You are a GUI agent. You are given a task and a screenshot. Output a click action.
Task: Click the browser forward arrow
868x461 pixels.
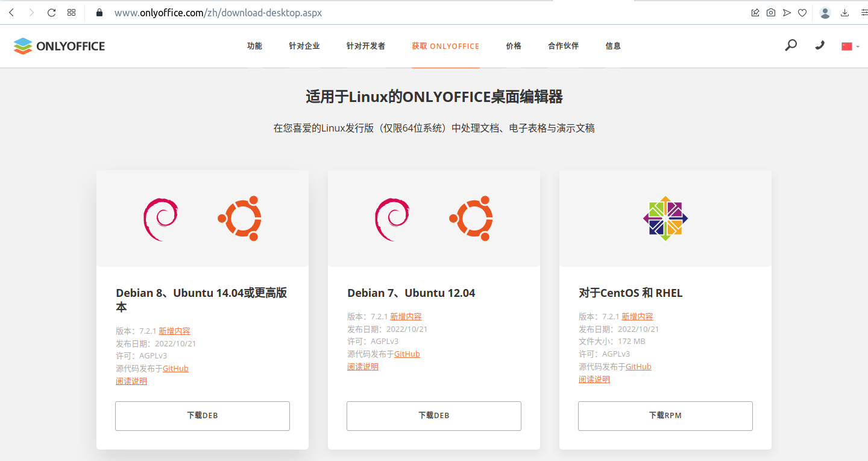click(31, 12)
